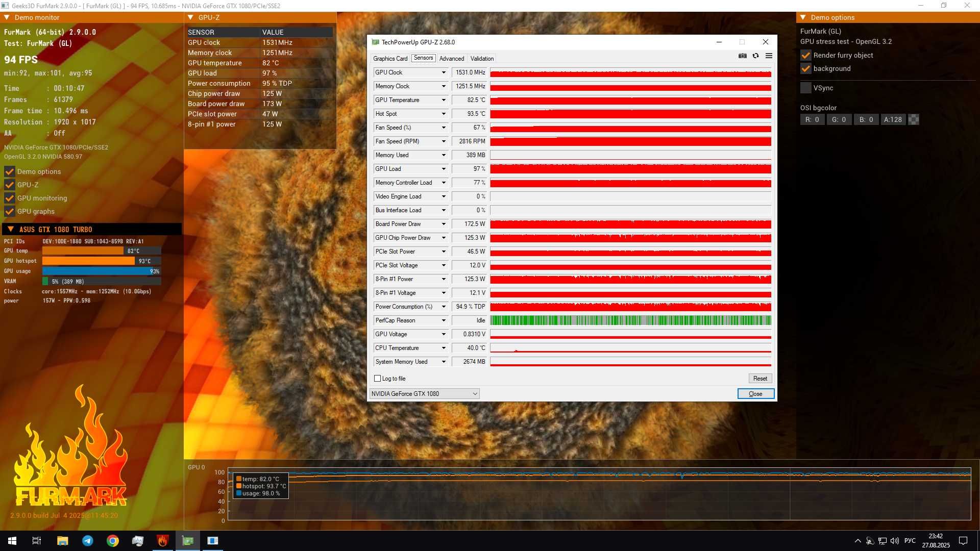Uncheck GPU graphs
This screenshot has width=980, height=551.
point(10,211)
